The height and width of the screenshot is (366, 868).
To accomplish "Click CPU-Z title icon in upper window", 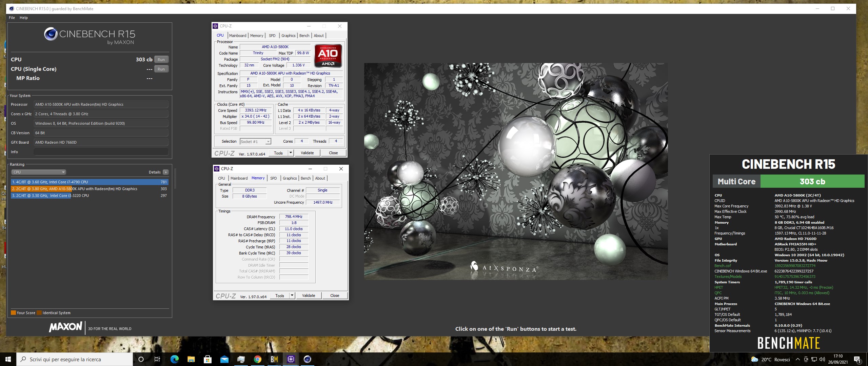I will pyautogui.click(x=215, y=26).
